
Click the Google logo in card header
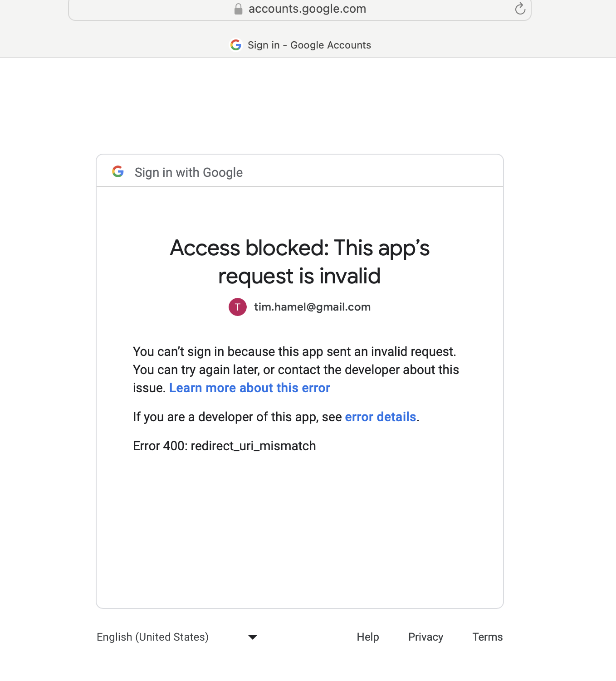[118, 172]
